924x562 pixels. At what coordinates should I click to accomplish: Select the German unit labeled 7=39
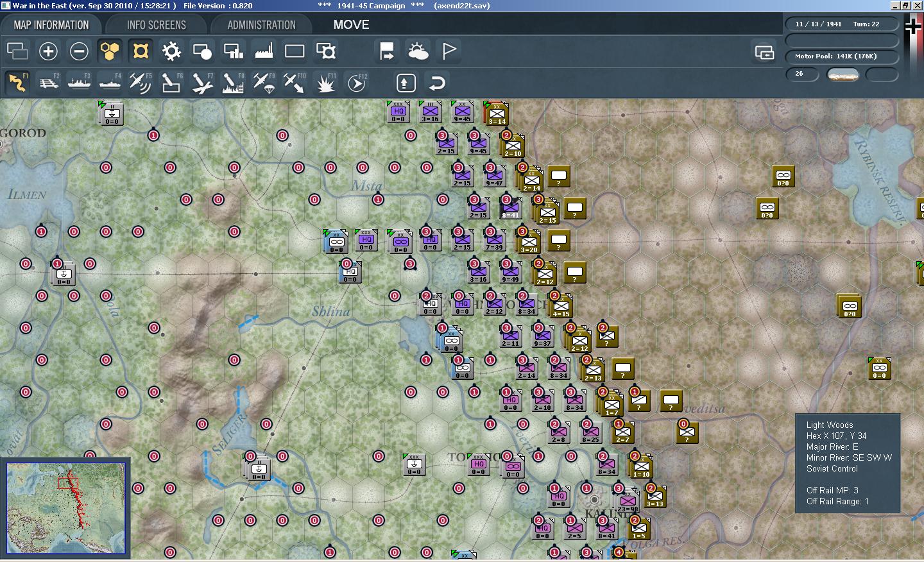[494, 240]
